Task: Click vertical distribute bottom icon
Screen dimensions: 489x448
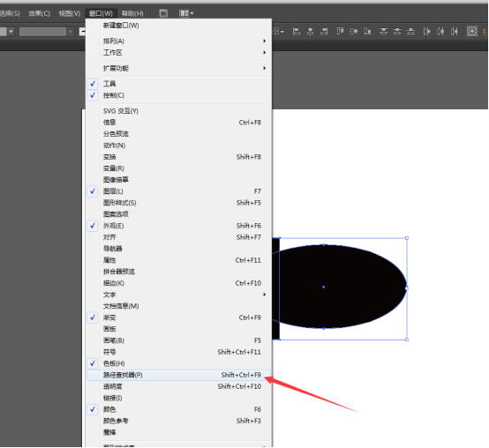Action: pos(411,31)
